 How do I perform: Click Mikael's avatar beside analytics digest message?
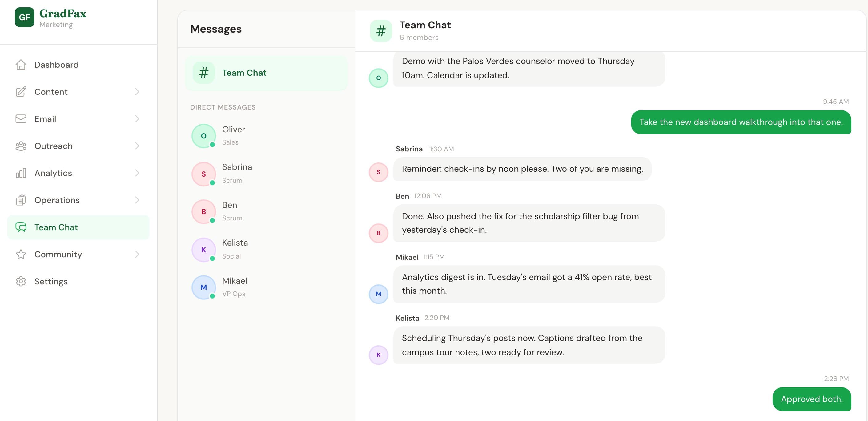378,294
